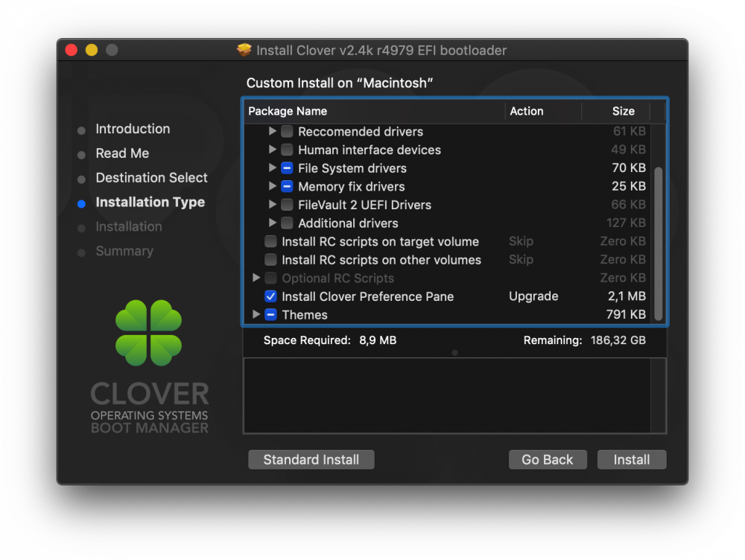Check the Reccomended drivers checkbox

(287, 131)
